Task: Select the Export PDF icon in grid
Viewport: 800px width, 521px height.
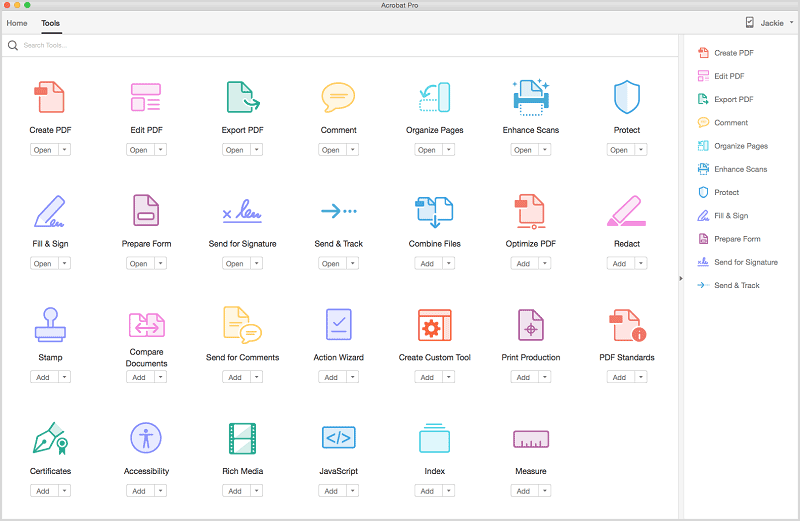Action: (242, 97)
